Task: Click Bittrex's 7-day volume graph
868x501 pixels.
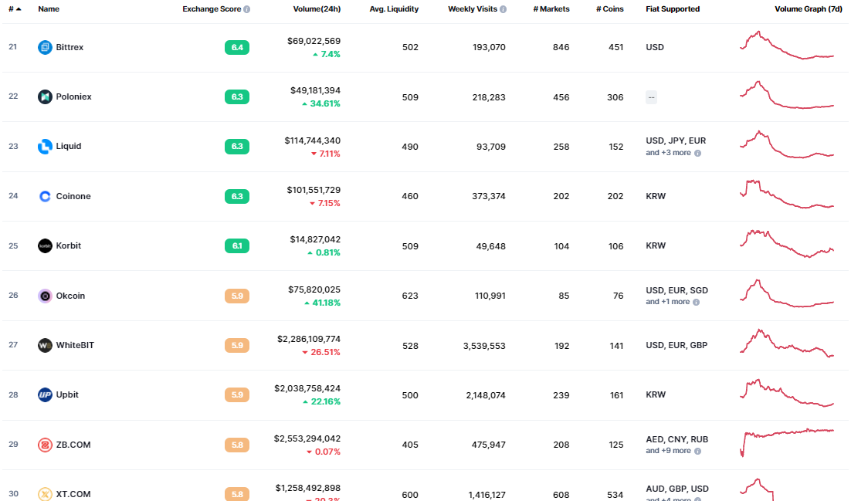Action: (x=787, y=46)
